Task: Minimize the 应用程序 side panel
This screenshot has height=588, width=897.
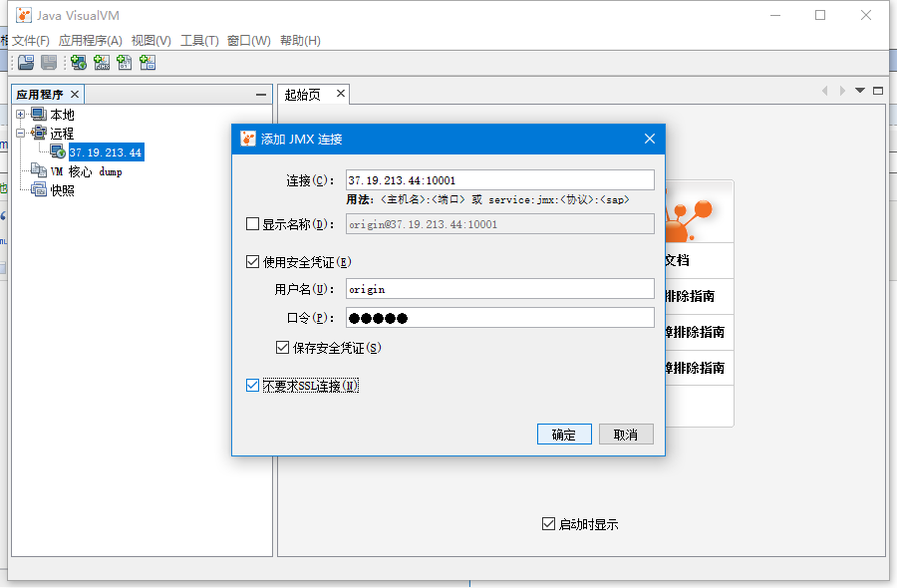Action: [x=261, y=95]
